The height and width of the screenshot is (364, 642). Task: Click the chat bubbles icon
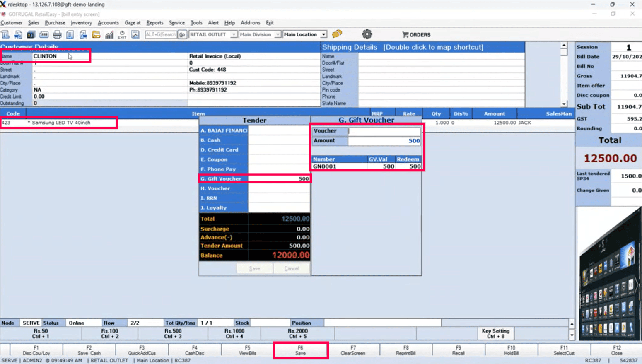pyautogui.click(x=337, y=34)
